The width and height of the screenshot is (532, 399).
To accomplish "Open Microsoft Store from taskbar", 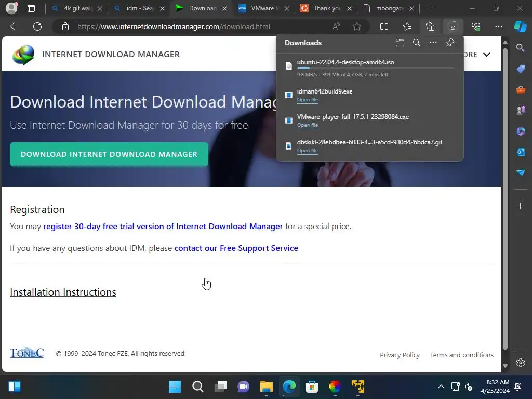I will pyautogui.click(x=312, y=387).
